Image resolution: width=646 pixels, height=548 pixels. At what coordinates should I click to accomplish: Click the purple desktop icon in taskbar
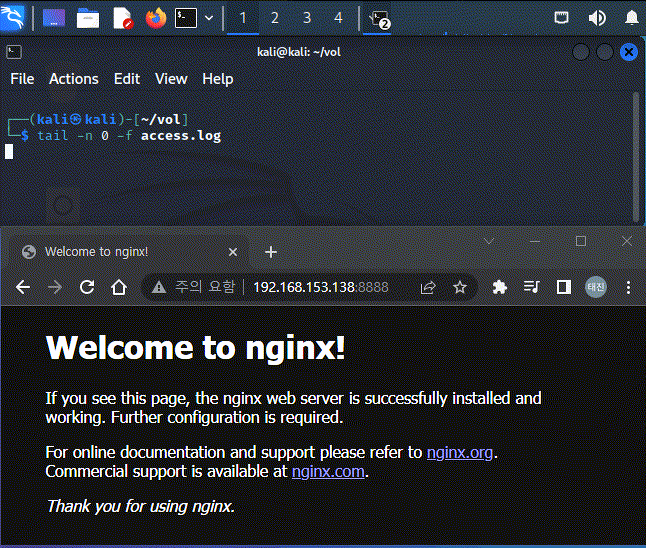pos(54,18)
